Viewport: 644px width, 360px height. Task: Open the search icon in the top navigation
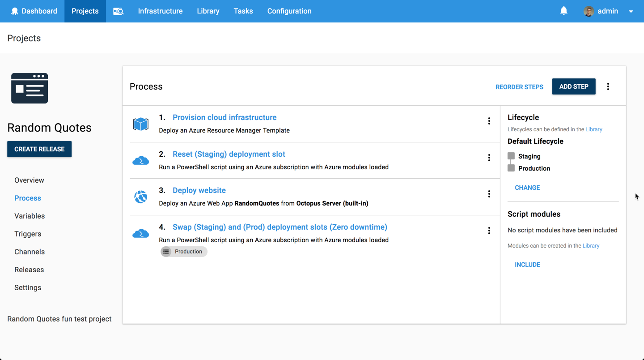[x=118, y=11]
